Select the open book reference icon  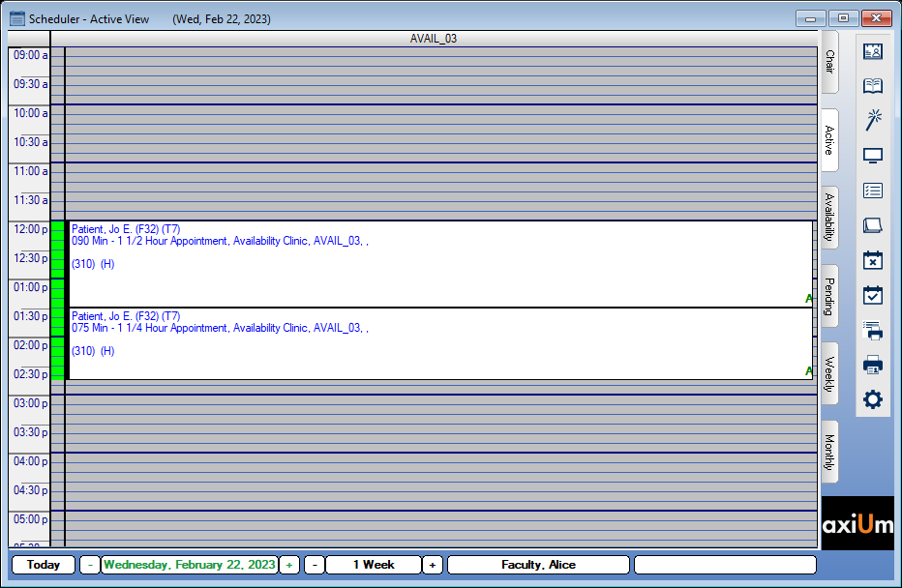(872, 85)
